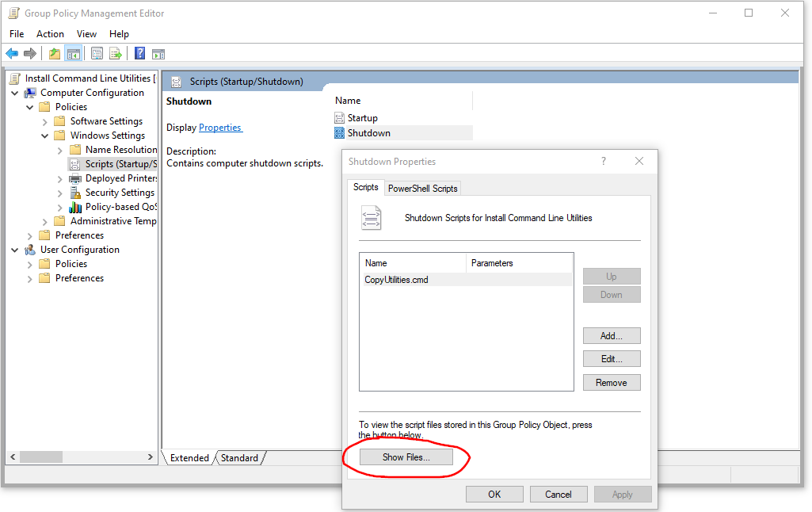This screenshot has width=812, height=512.
Task: Click the Parameters column header
Action: pos(520,263)
